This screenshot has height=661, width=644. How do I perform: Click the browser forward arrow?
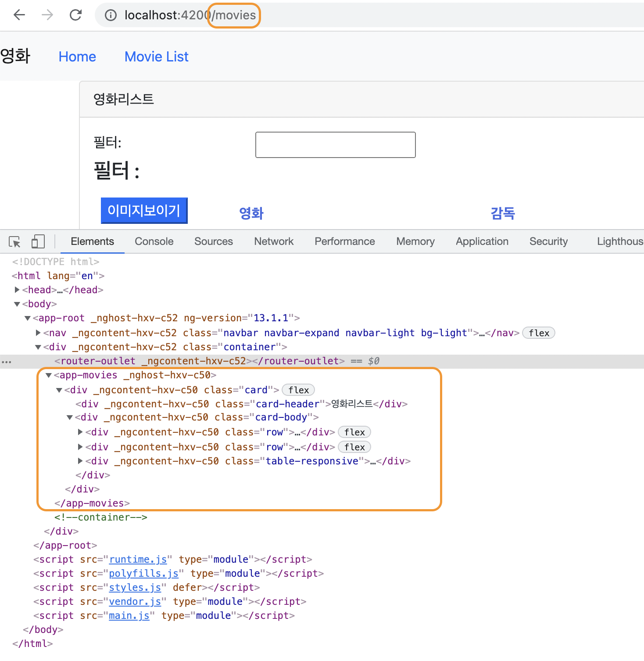[47, 15]
